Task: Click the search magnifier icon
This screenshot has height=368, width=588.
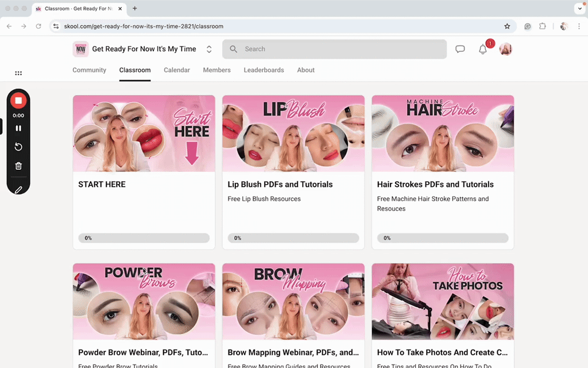Action: tap(233, 49)
